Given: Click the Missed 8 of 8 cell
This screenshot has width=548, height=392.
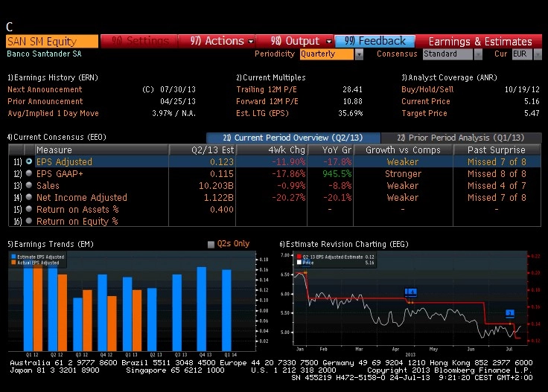Looking at the screenshot, I should point(497,174).
